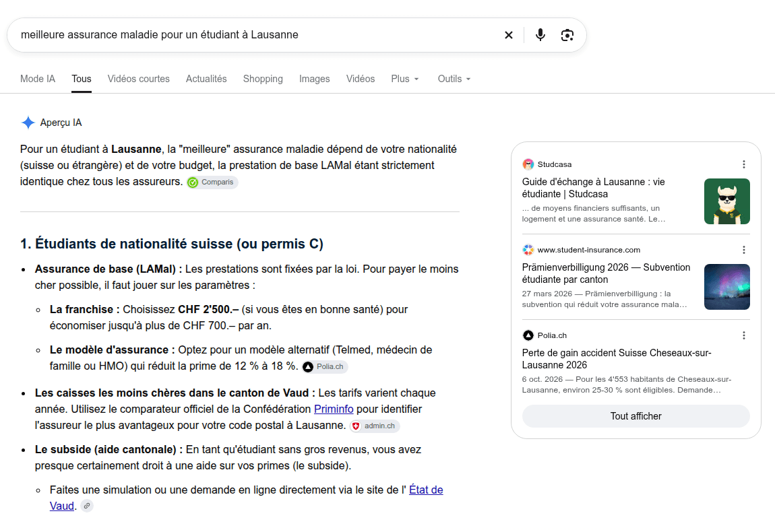Open the Actualités tab

(206, 79)
